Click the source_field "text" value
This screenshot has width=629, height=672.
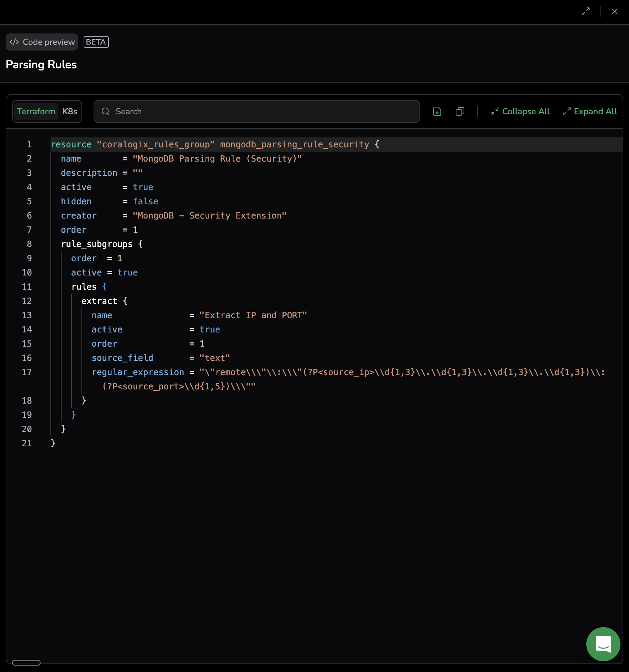tap(215, 358)
